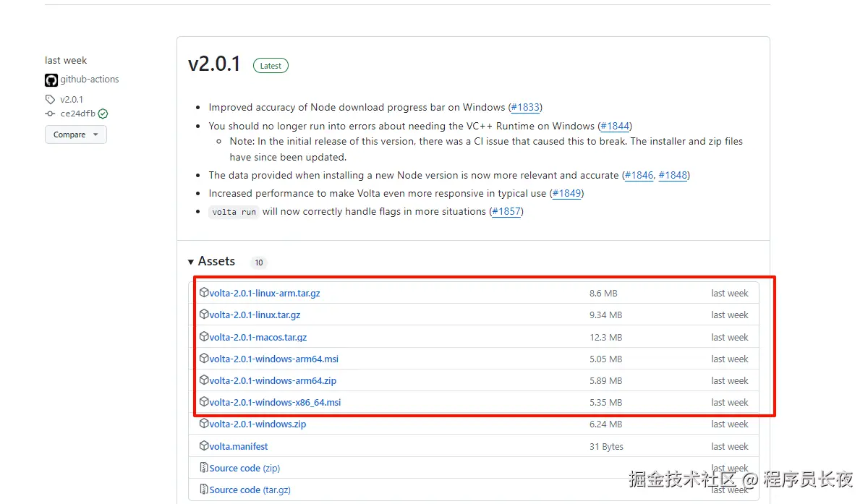Download volta-2.0.1-windows-arm64.zip
868x504 pixels.
273,380
